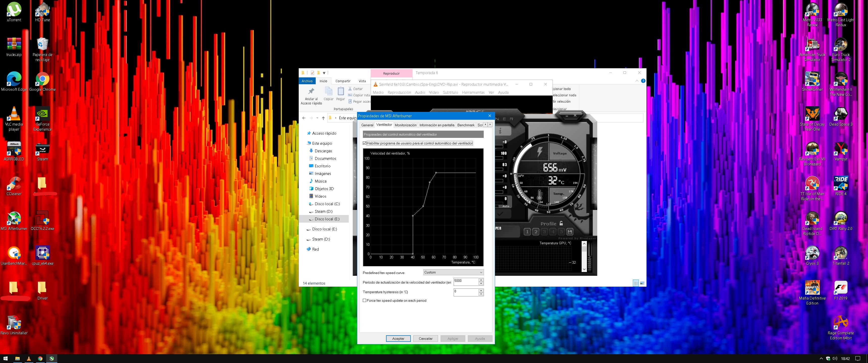868x363 pixels.
Task: Select profile slot 1 in Afterburner
Action: point(527,232)
